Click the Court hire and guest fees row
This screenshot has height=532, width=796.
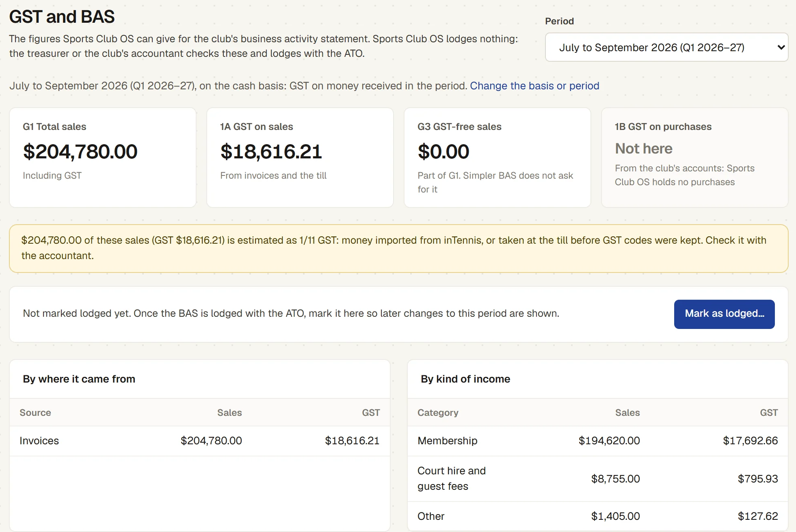coord(597,478)
